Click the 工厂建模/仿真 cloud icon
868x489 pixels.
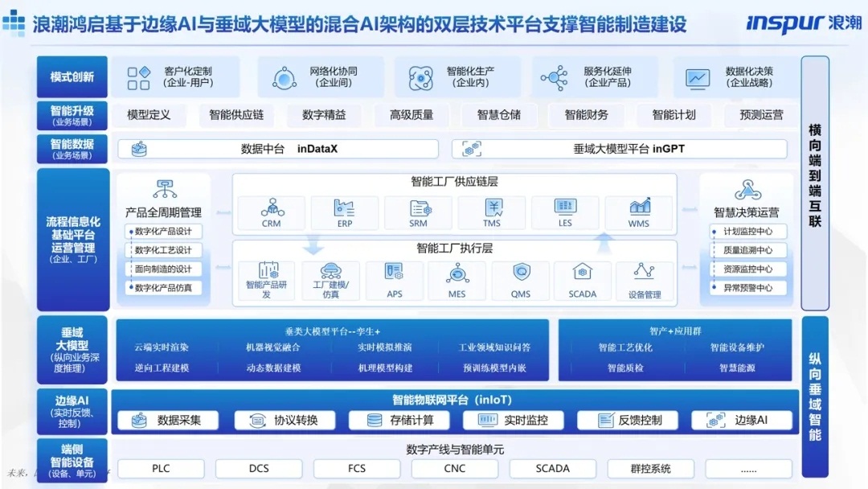330,271
